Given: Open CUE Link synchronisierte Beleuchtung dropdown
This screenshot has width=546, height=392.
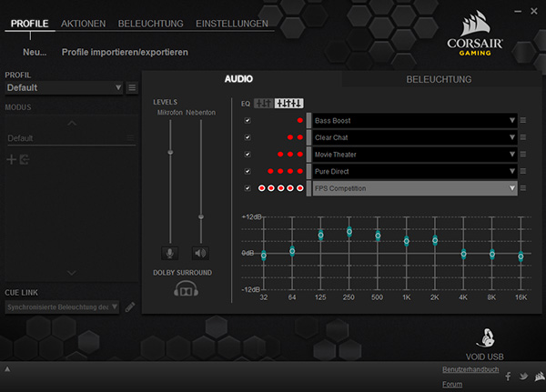Looking at the screenshot, I should tap(62, 307).
